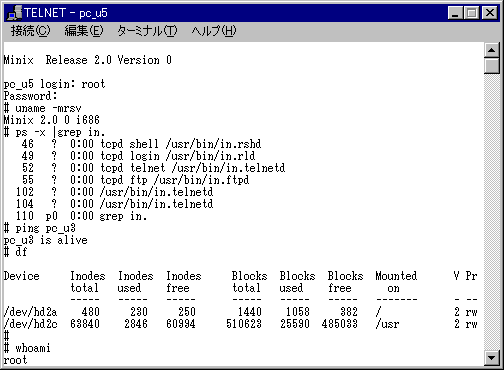Open the ヘルプ(H) help menu

point(214,31)
